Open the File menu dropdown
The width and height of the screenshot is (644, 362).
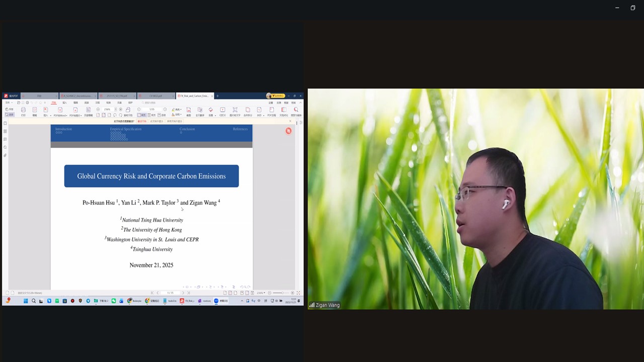pyautogui.click(x=8, y=103)
